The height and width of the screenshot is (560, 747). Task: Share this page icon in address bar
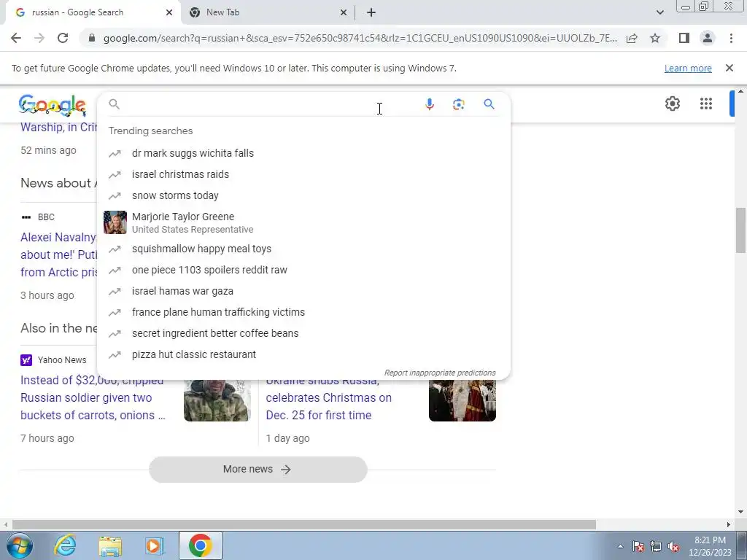tap(632, 38)
